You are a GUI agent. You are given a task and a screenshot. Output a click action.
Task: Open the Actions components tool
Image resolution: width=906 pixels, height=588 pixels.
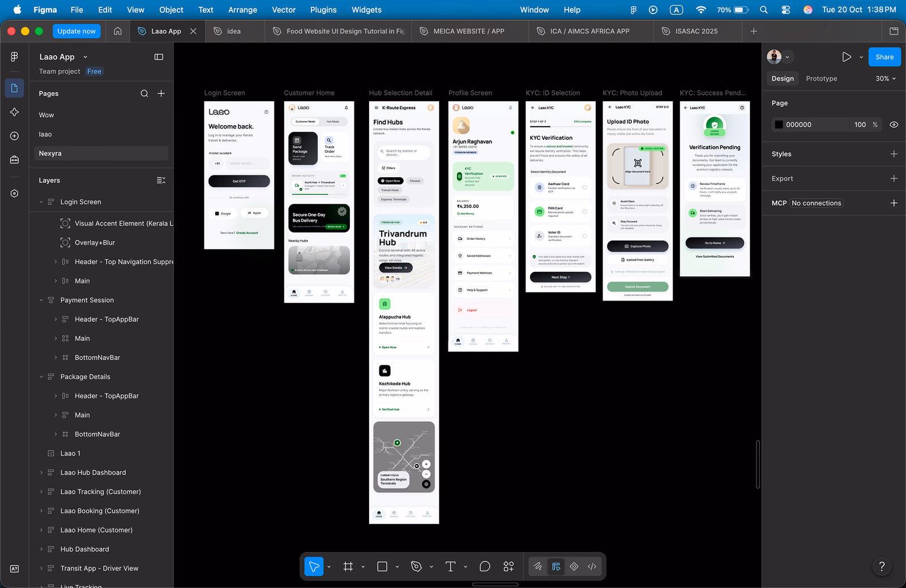point(508,566)
